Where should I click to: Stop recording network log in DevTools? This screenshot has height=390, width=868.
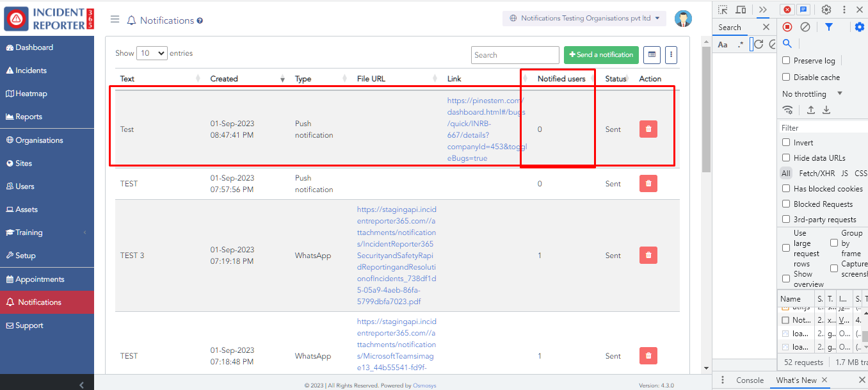pyautogui.click(x=787, y=27)
